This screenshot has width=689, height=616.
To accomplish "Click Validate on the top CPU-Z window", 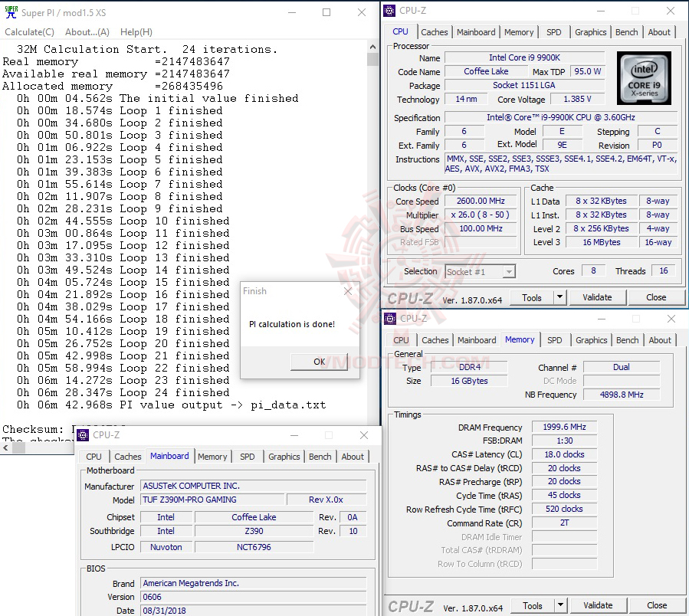I will 599,297.
